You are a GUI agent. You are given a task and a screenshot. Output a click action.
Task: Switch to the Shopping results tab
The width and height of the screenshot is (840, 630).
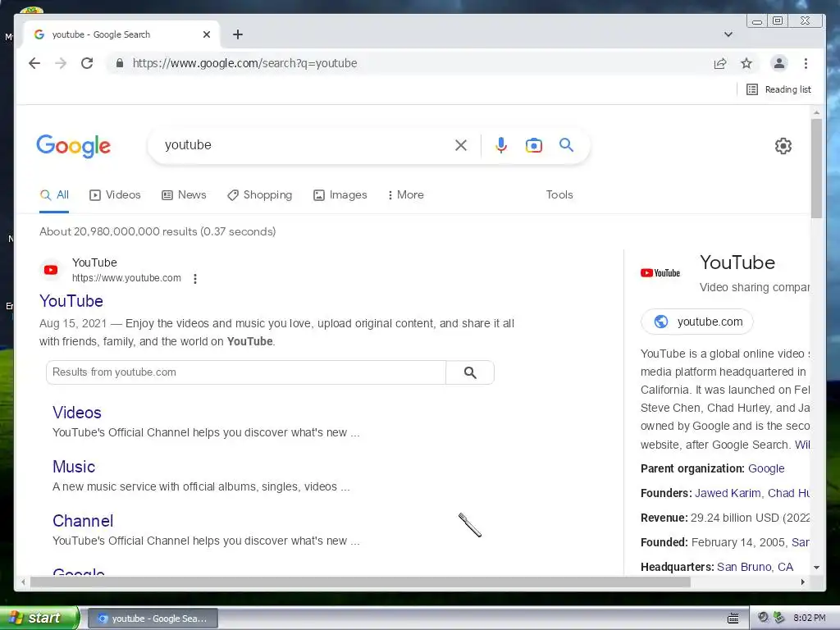click(x=260, y=195)
